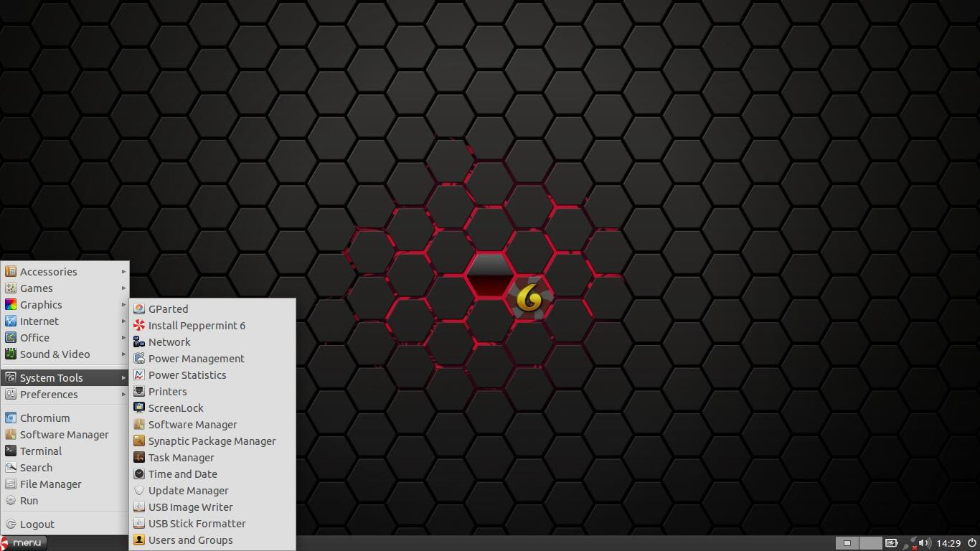Image resolution: width=980 pixels, height=551 pixels.
Task: Expand the Internet submenu arrow
Action: click(123, 321)
